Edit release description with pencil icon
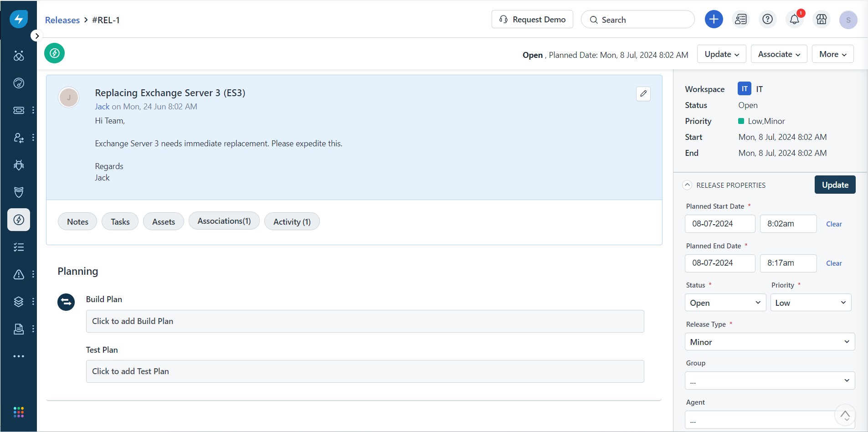 point(643,94)
